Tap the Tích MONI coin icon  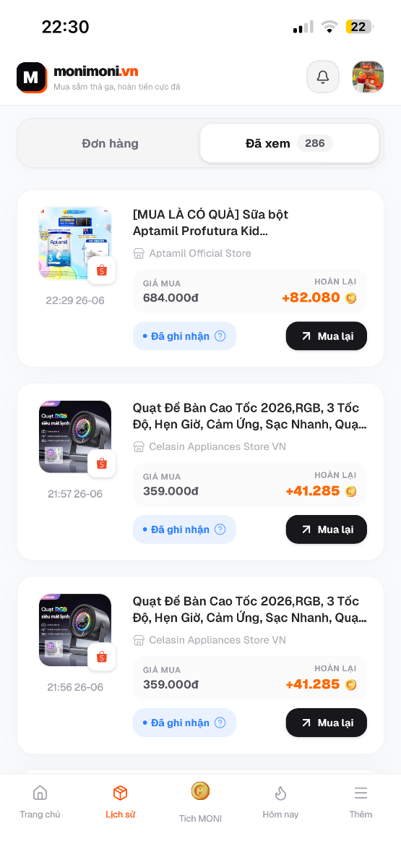tap(200, 791)
